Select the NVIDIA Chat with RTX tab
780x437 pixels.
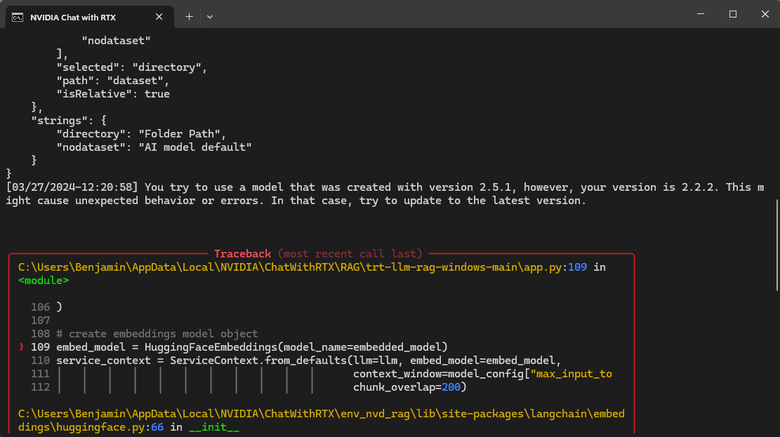pos(90,17)
